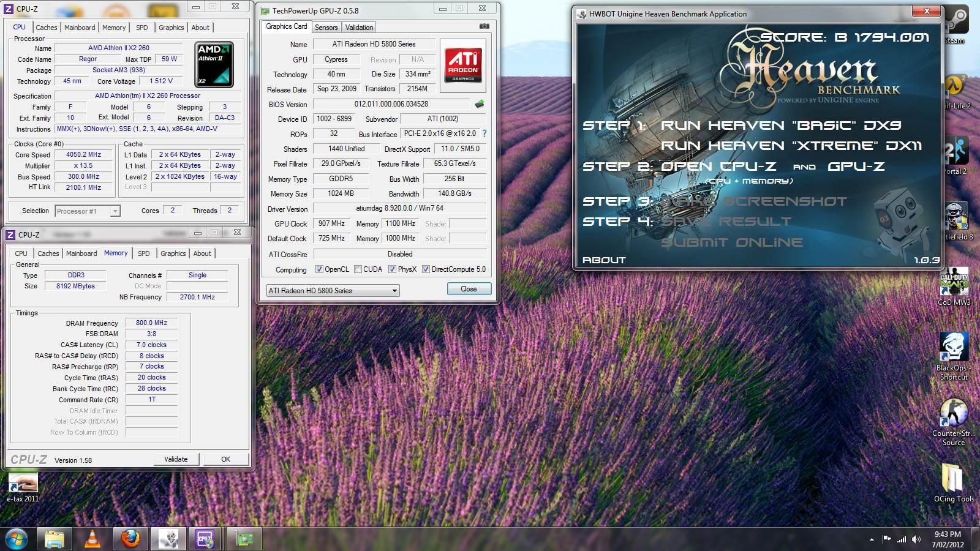Open Firefox from the taskbar
This screenshot has height=551, width=980.
(x=130, y=539)
